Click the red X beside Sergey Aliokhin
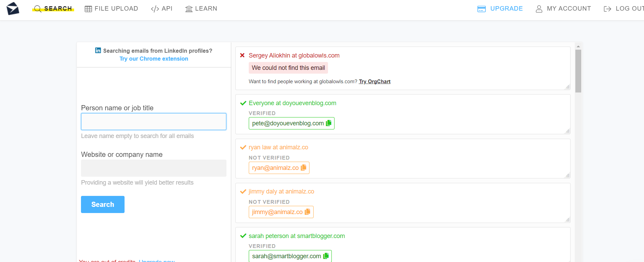This screenshot has width=644, height=262. coord(242,55)
